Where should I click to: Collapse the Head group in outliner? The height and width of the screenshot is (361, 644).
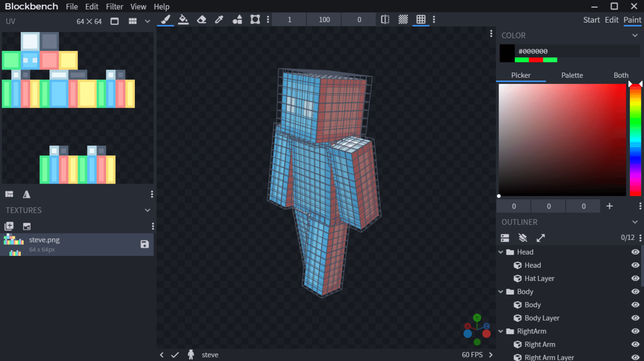[x=501, y=252]
